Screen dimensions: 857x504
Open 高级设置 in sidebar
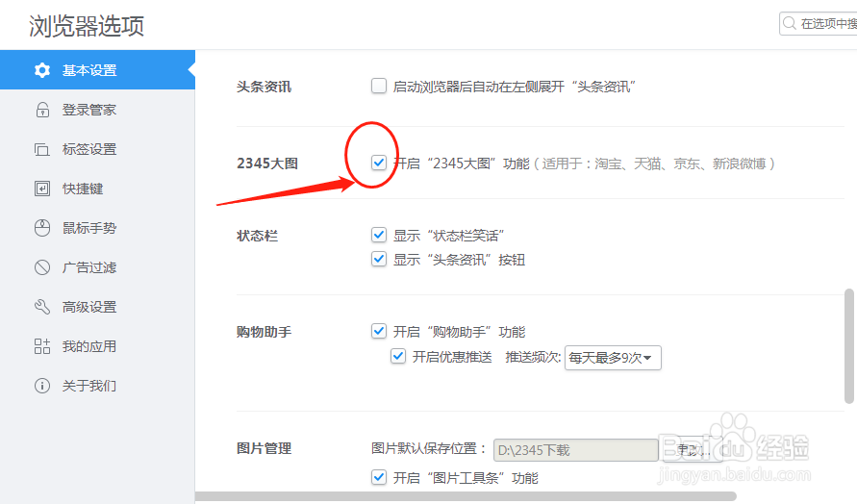[x=97, y=307]
